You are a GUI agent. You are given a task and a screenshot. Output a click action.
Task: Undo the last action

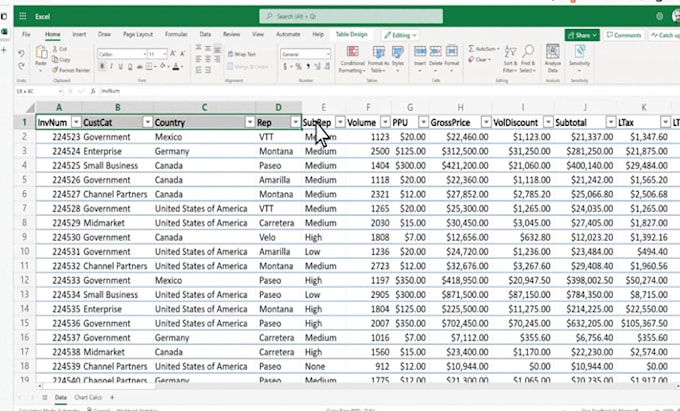21,54
